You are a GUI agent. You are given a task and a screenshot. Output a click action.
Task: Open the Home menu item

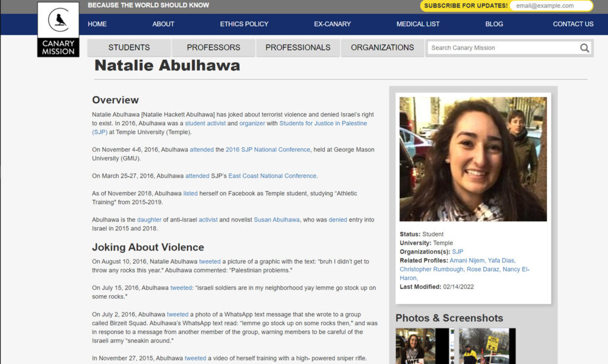(97, 24)
